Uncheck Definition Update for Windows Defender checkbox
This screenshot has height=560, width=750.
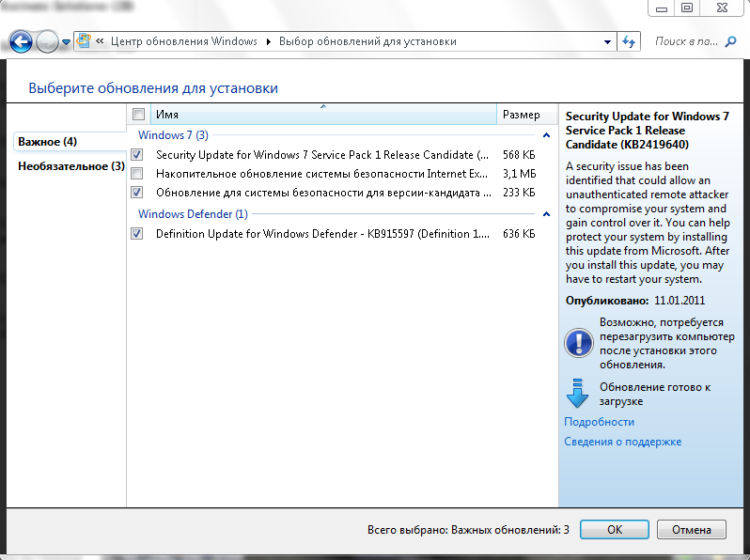pyautogui.click(x=137, y=233)
